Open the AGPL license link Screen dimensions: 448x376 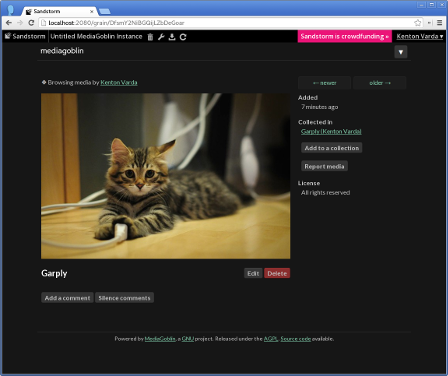[271, 339]
